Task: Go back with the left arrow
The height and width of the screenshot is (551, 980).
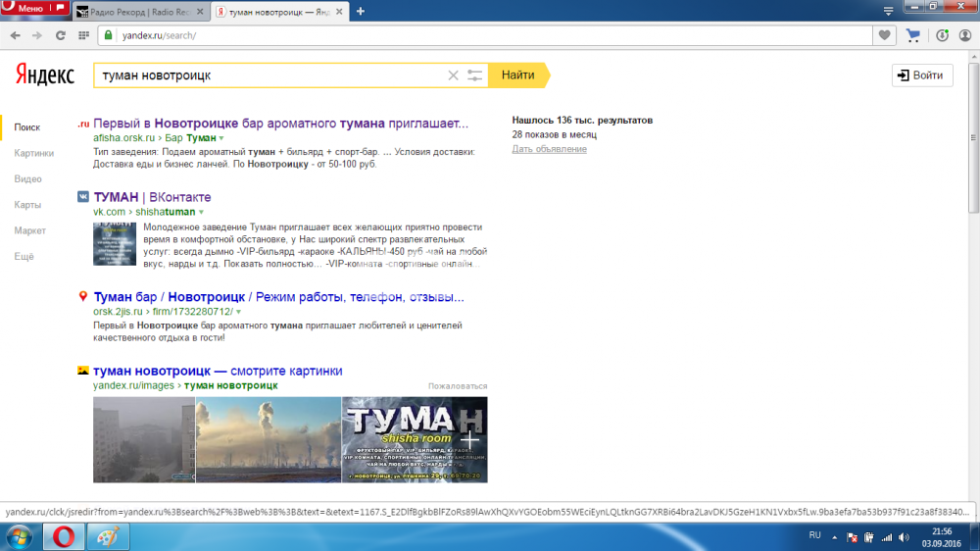Action: click(x=15, y=35)
